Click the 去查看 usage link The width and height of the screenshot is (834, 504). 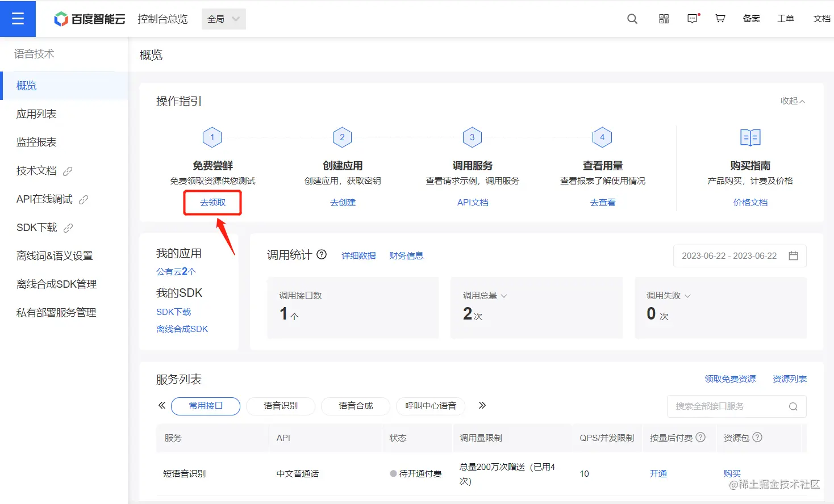tap(603, 203)
